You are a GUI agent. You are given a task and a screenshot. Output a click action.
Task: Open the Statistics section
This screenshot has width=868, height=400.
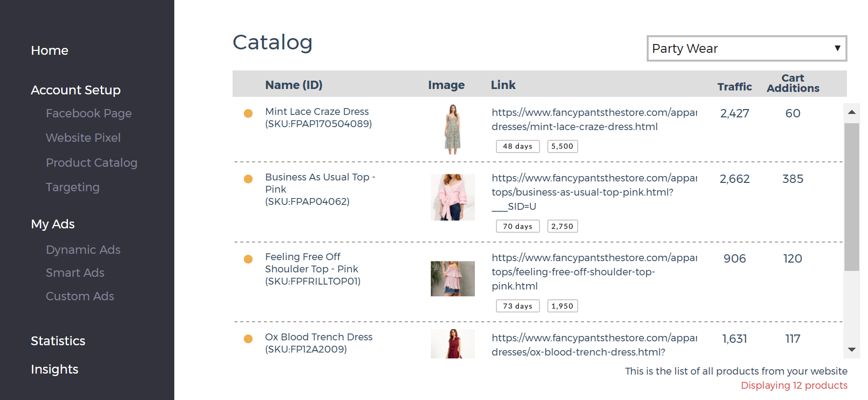point(58,341)
